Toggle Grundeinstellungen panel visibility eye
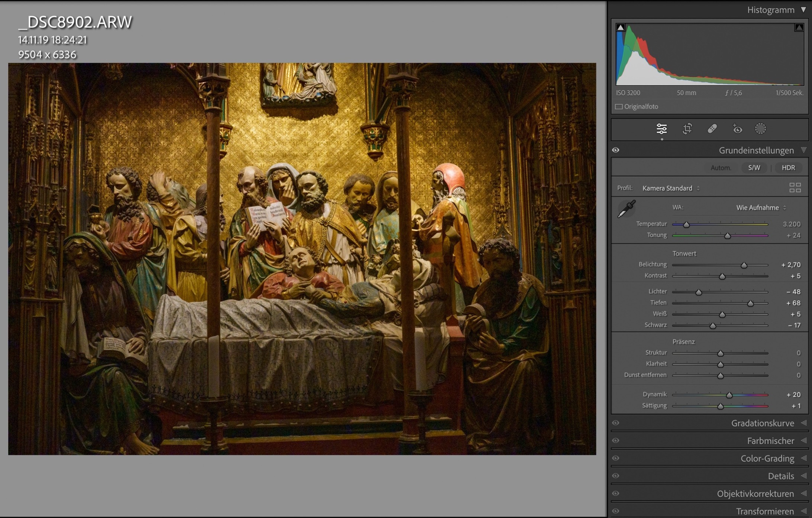The width and height of the screenshot is (812, 518). pos(616,150)
